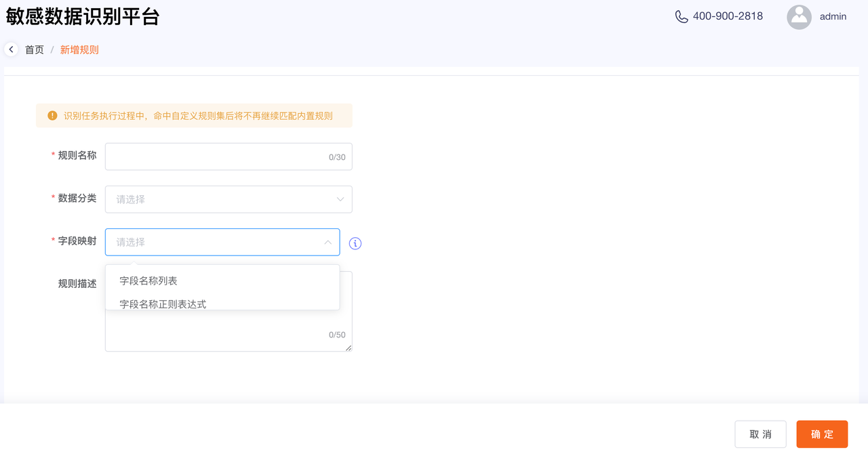
Task: Click the phone icon in header
Action: click(682, 16)
